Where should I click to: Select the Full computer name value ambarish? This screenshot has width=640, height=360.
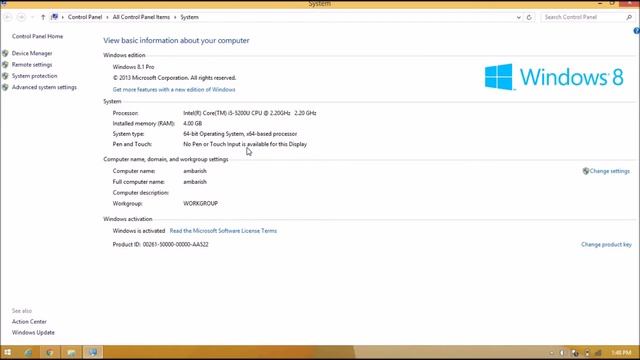point(195,182)
